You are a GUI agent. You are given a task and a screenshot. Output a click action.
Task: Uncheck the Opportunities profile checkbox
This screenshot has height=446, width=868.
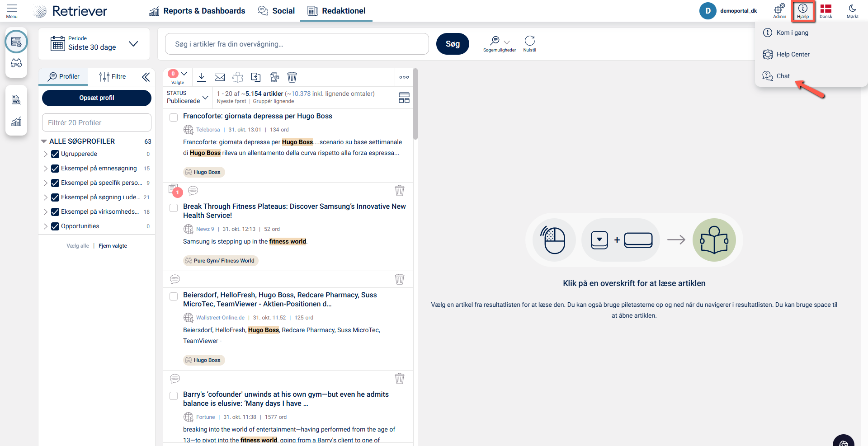tap(55, 226)
